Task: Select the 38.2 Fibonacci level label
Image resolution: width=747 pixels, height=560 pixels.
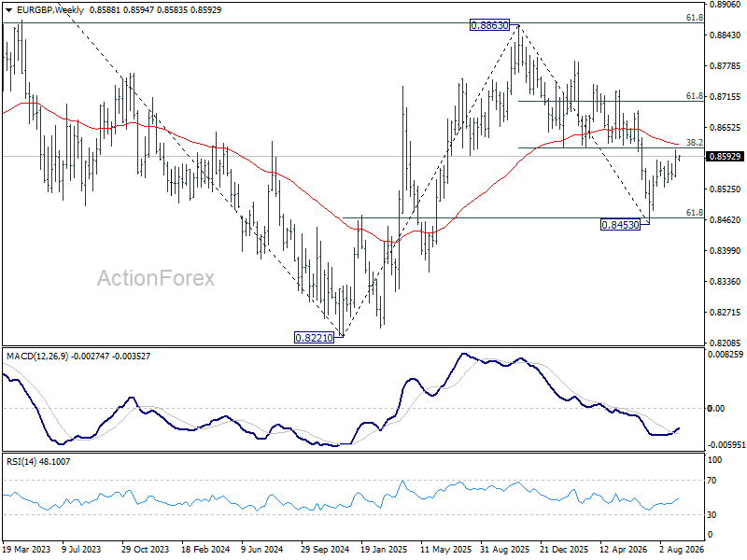Action: point(694,143)
